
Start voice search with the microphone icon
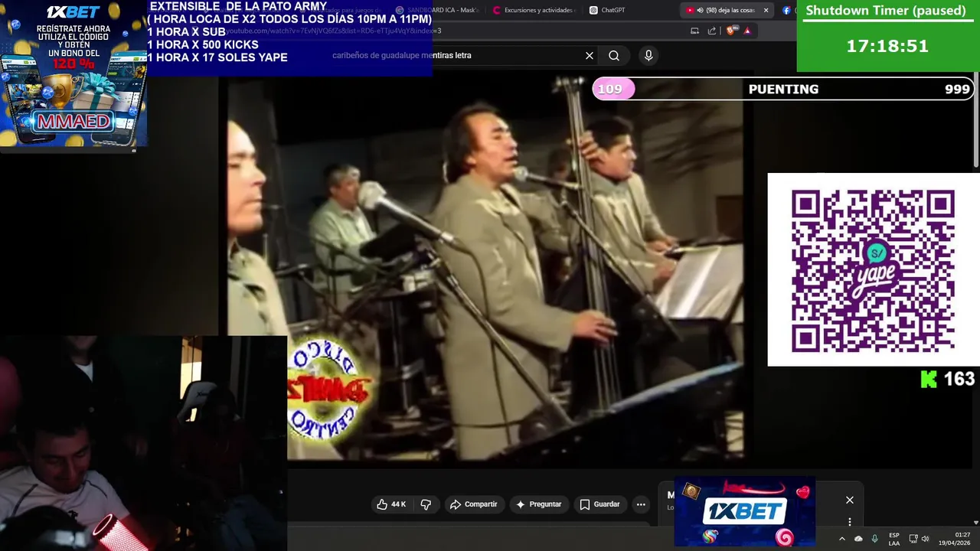[648, 55]
